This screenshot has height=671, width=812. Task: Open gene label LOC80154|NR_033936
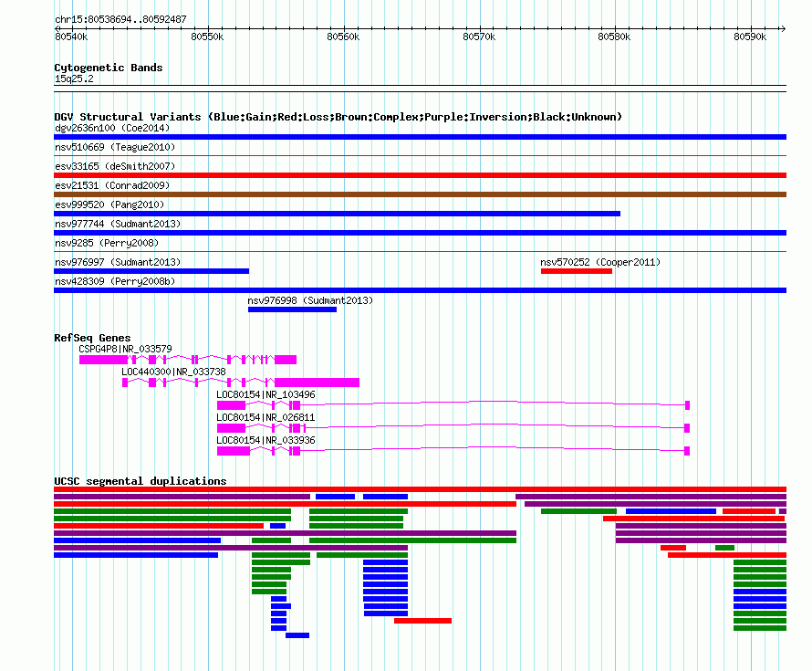tap(265, 440)
